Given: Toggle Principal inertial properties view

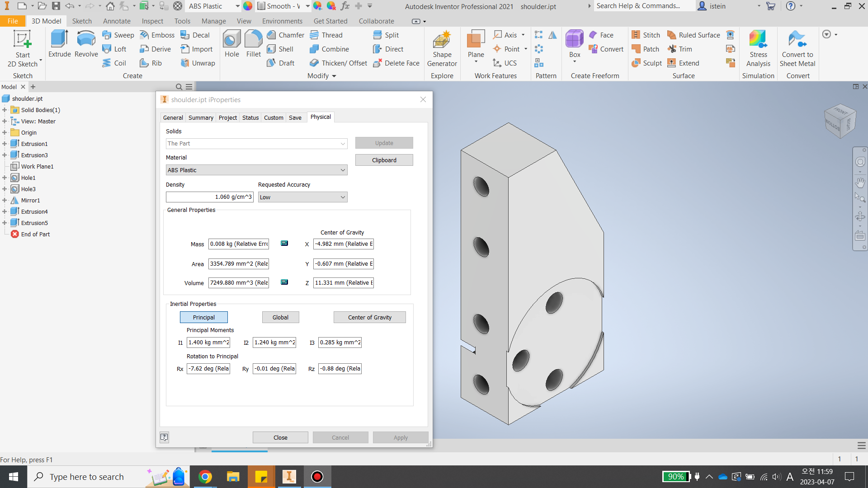Looking at the screenshot, I should click(204, 317).
